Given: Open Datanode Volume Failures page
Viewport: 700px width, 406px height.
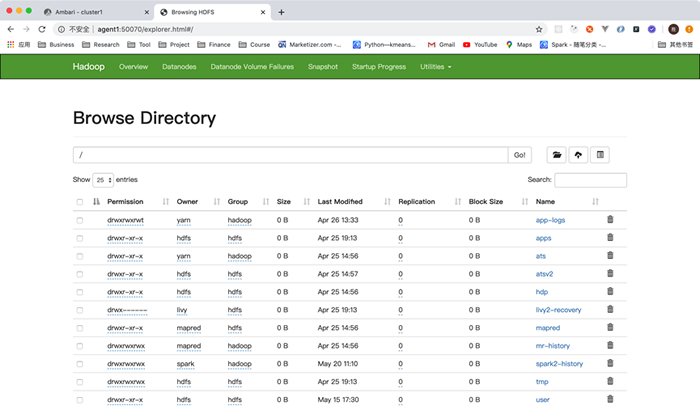Looking at the screenshot, I should [252, 67].
